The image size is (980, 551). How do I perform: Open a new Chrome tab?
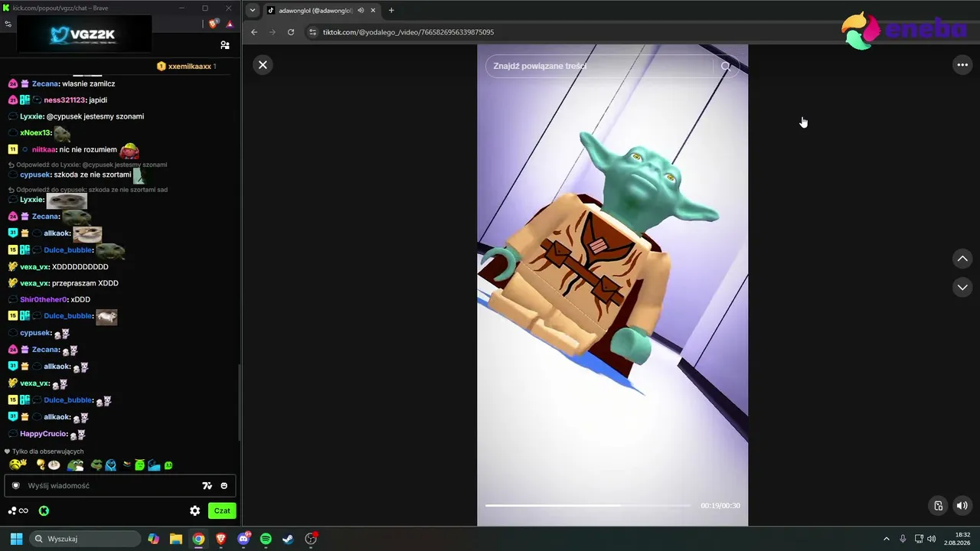click(x=391, y=11)
